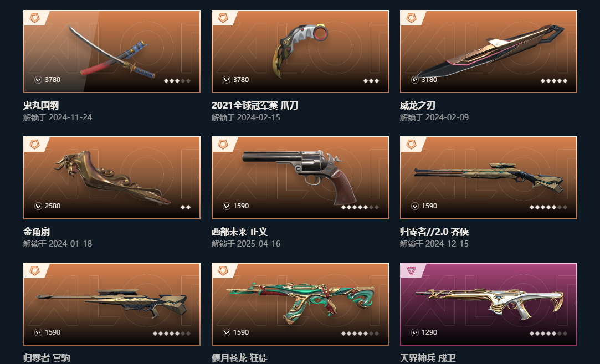Open the 偃月苍龙 狂徒 green rifle card
Screen dimensions: 600x364
point(300,304)
